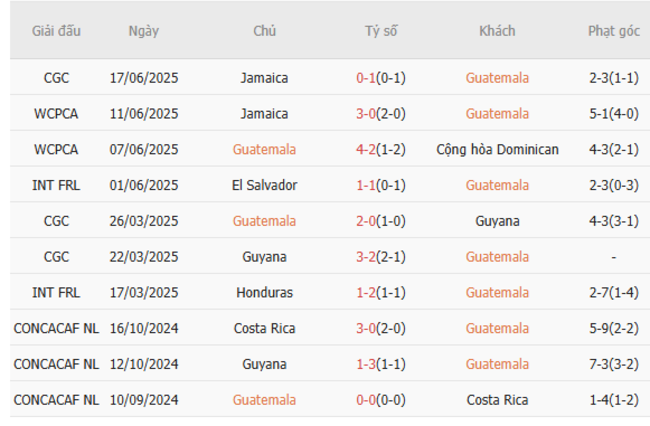Image resolution: width=650 pixels, height=426 pixels.
Task: Click the Ngày column header
Action: 143,31
